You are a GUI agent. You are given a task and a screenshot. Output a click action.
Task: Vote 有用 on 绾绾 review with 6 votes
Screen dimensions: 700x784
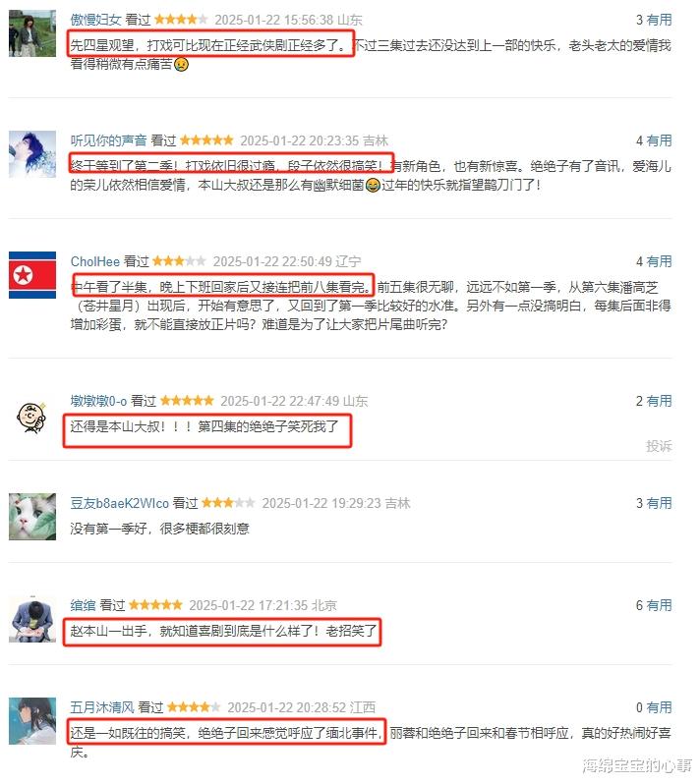659,605
